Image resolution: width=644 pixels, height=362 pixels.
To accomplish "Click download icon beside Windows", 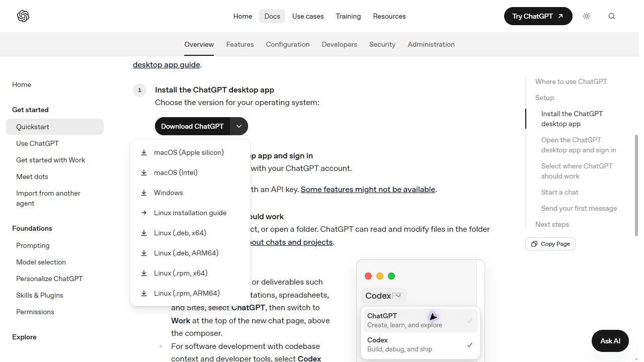I will 144,193.
